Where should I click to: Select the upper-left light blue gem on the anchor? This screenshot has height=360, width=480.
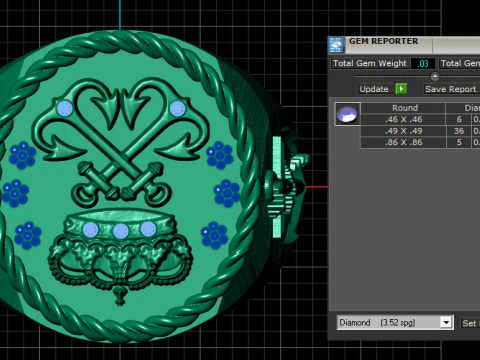pos(64,109)
